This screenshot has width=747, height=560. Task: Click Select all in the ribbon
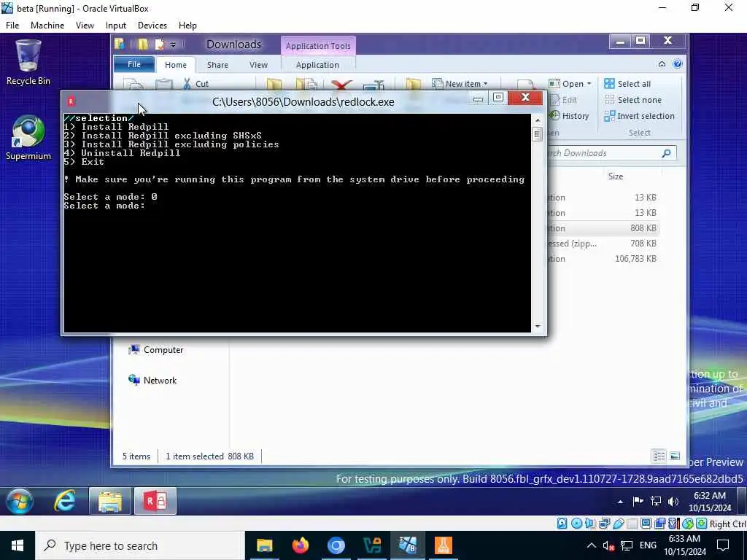click(627, 84)
